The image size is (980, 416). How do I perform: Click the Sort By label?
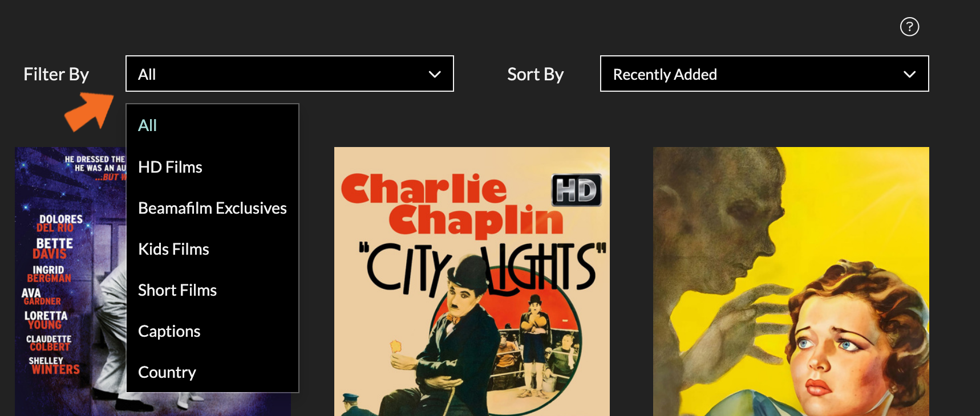click(x=535, y=74)
